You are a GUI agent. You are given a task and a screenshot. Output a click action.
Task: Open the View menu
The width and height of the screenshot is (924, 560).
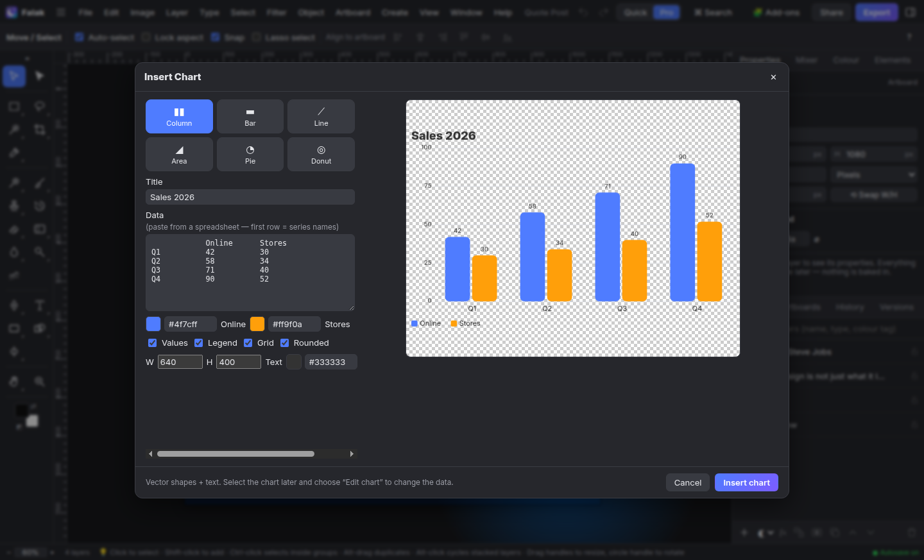coord(429,12)
